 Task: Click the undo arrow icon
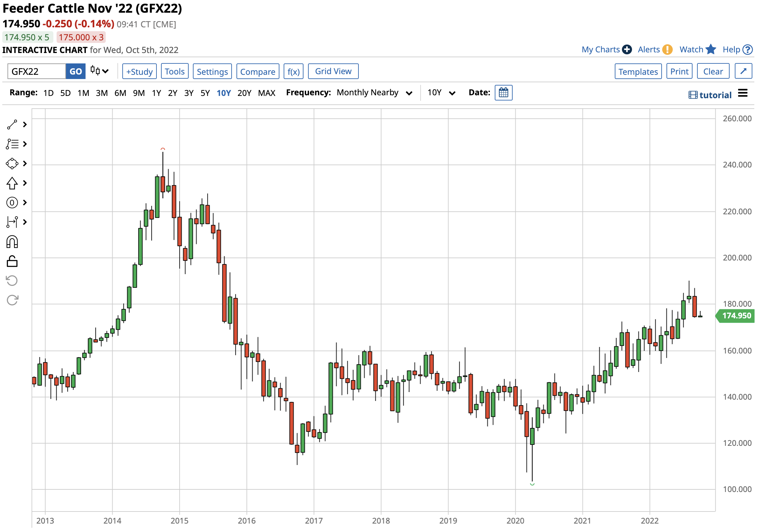(x=12, y=281)
